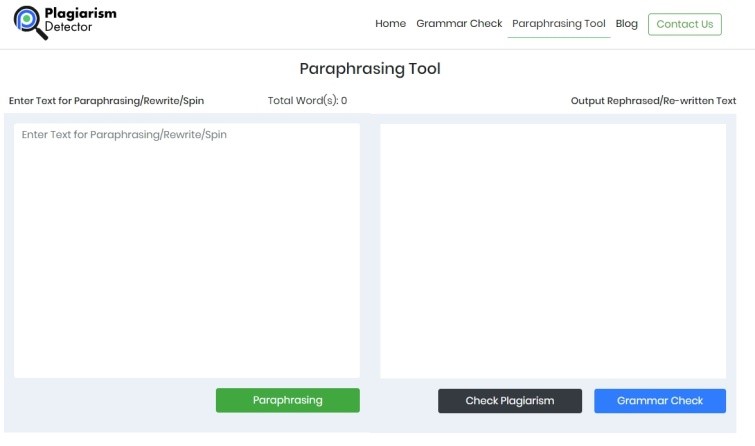This screenshot has height=446, width=755.
Task: Click the placeholder text inside the input box
Action: (x=124, y=134)
